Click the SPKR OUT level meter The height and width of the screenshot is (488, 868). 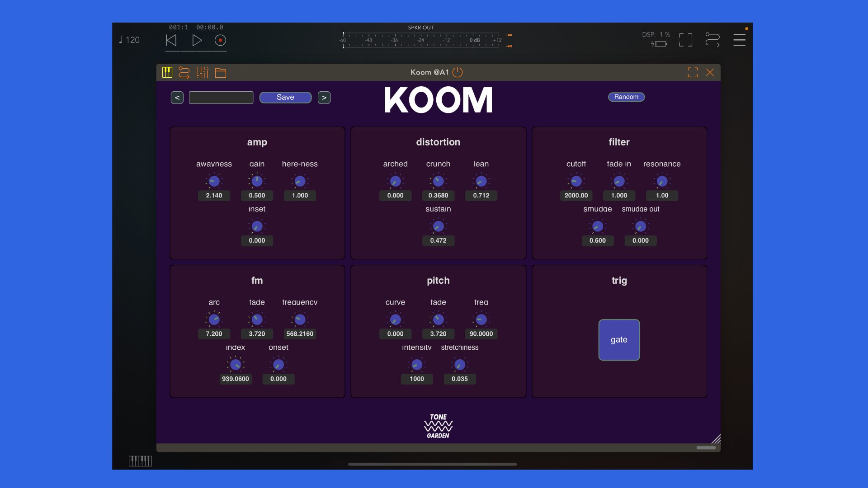421,40
